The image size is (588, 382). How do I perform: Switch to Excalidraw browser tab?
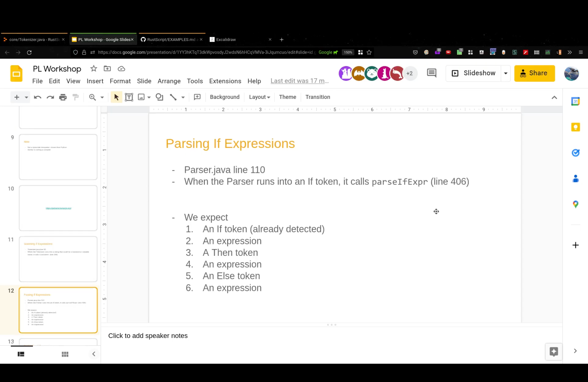[x=241, y=39]
